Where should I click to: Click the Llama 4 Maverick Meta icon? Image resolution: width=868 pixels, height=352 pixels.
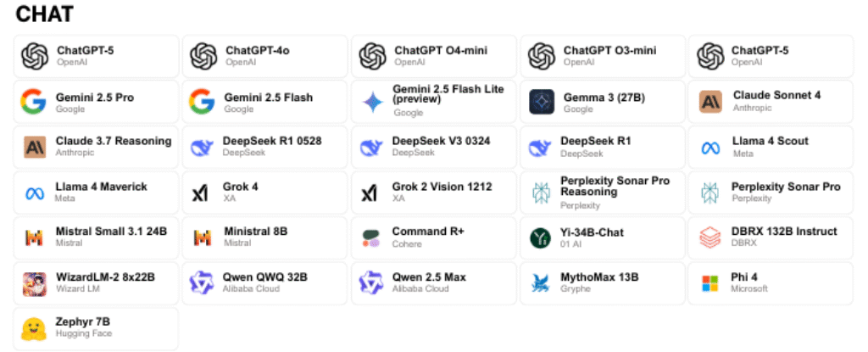[34, 193]
